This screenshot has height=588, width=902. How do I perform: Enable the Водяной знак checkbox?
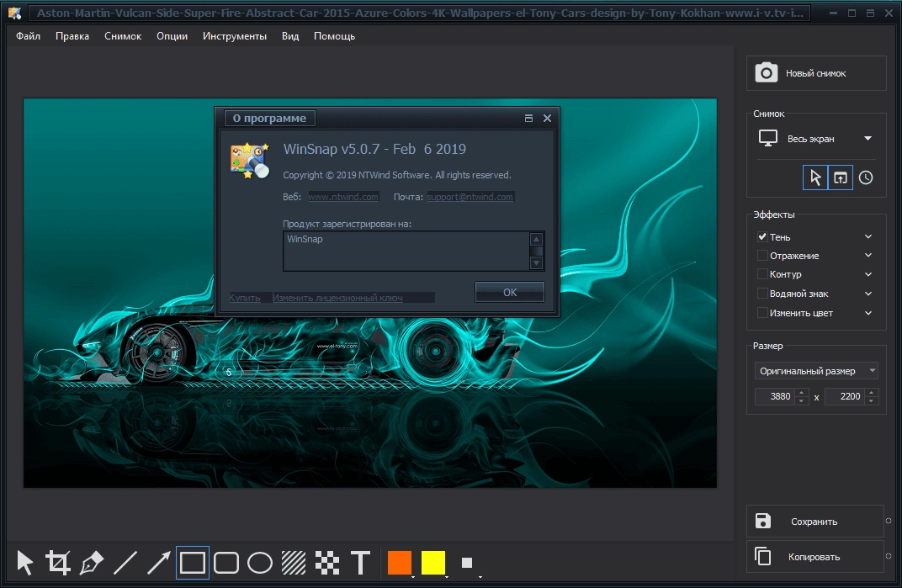tap(762, 294)
